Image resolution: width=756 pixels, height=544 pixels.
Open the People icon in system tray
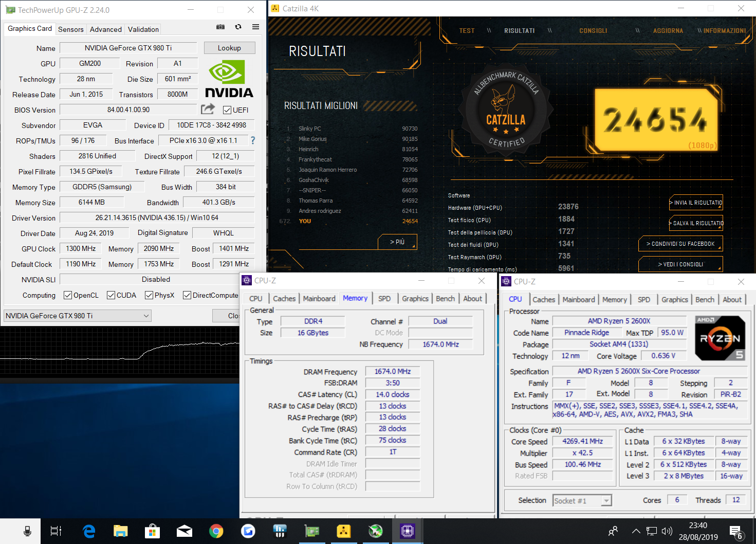point(613,531)
